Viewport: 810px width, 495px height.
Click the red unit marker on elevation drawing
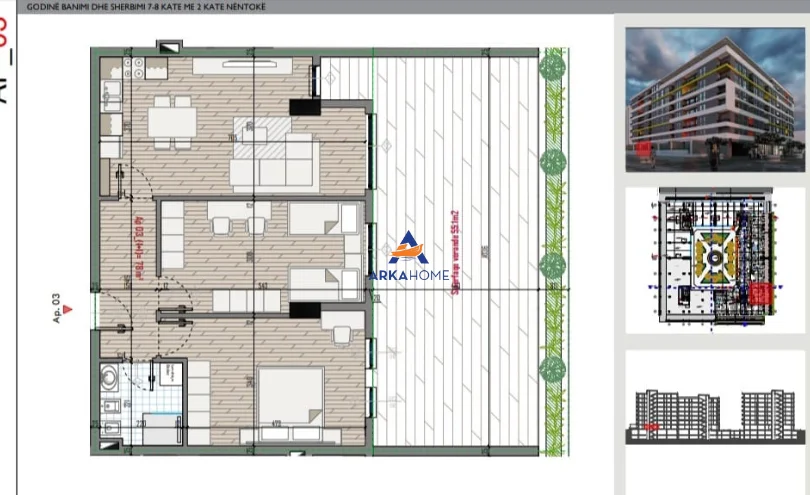pos(650,427)
